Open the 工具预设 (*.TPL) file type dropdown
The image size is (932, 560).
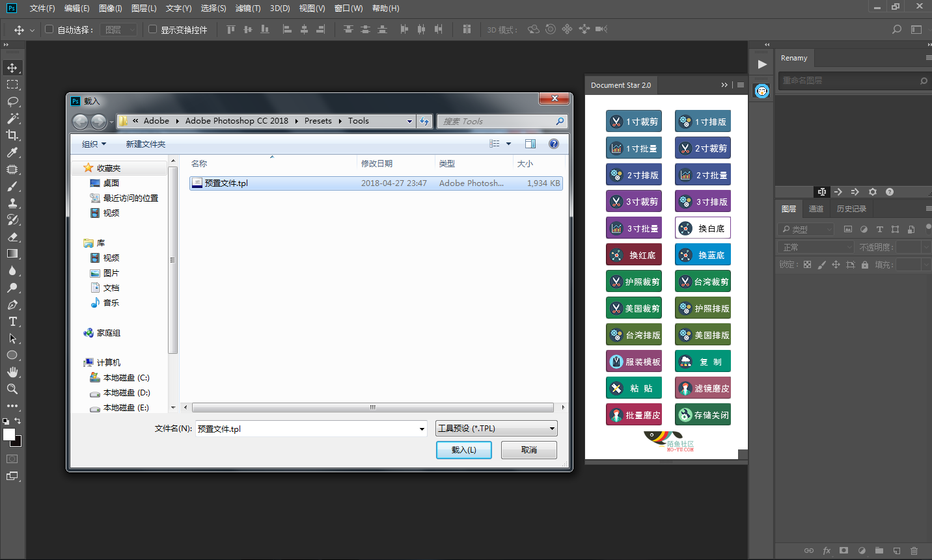497,428
